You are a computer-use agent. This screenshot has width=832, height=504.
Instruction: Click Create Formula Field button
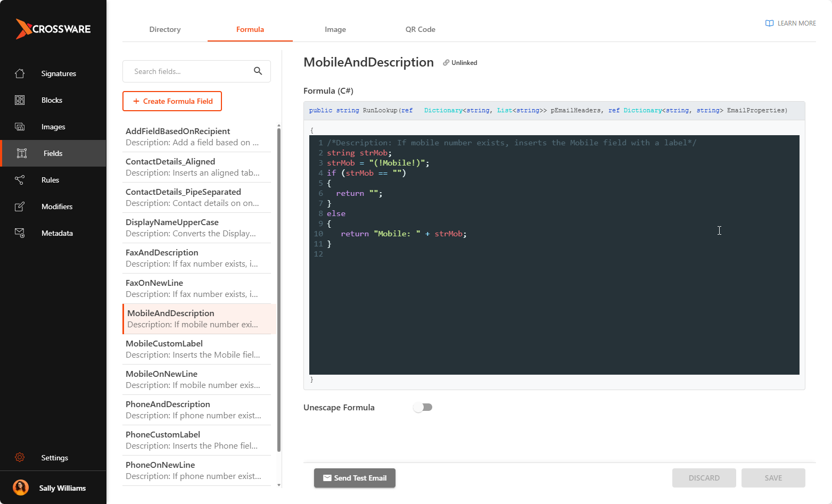pyautogui.click(x=172, y=101)
